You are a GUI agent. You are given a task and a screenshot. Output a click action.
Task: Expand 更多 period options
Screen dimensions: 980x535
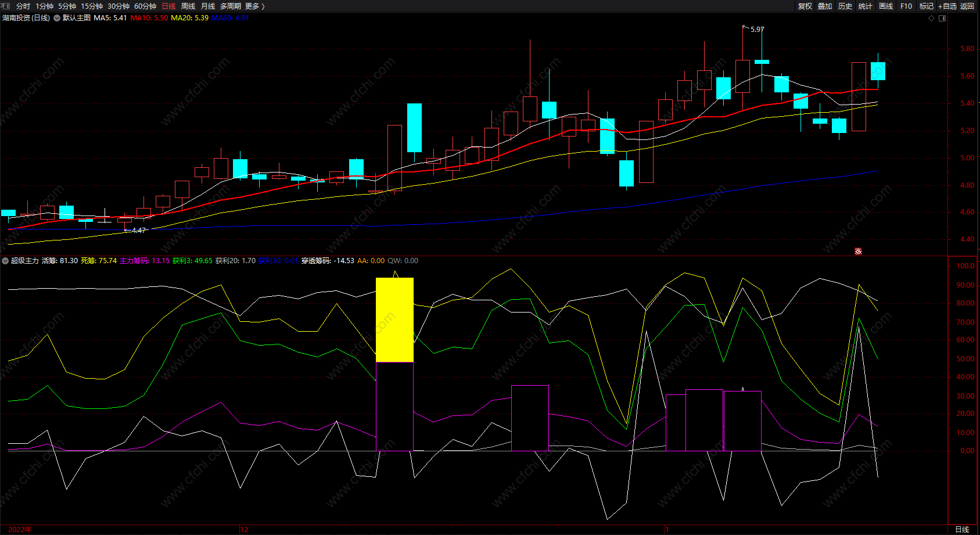(254, 6)
